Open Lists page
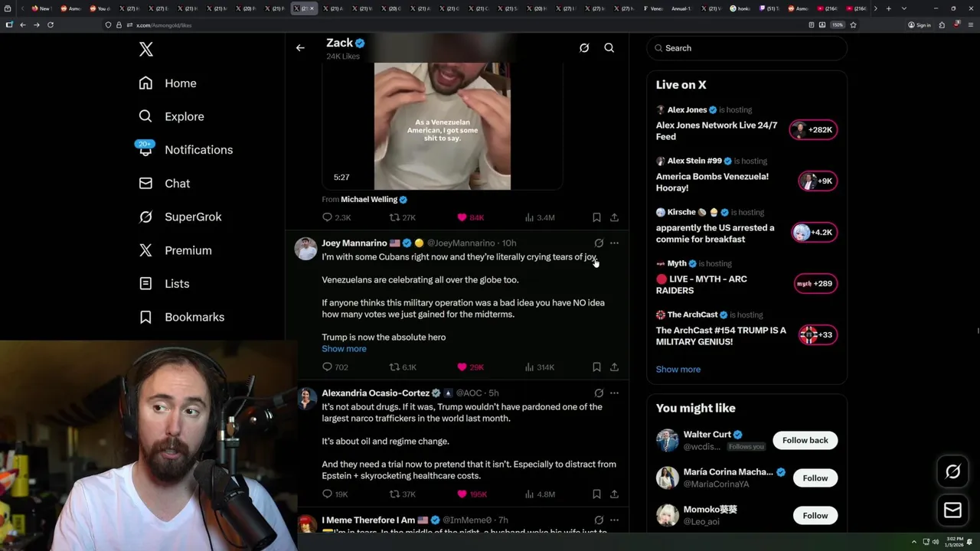The height and width of the screenshot is (551, 980). click(x=164, y=284)
